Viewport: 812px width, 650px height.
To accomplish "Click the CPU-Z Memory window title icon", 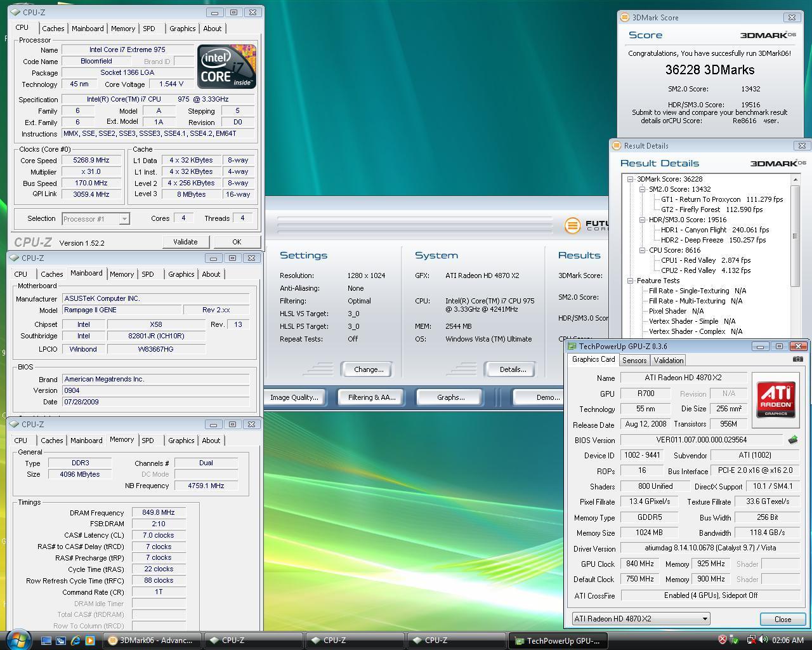I will (15, 424).
